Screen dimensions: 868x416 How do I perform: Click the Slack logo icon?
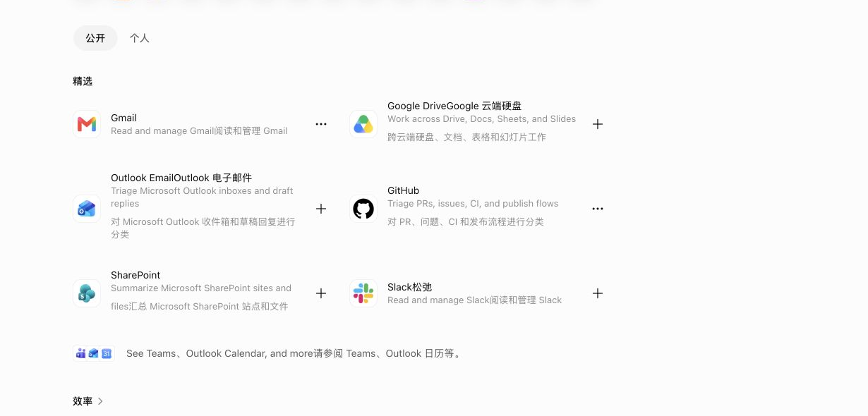point(363,293)
